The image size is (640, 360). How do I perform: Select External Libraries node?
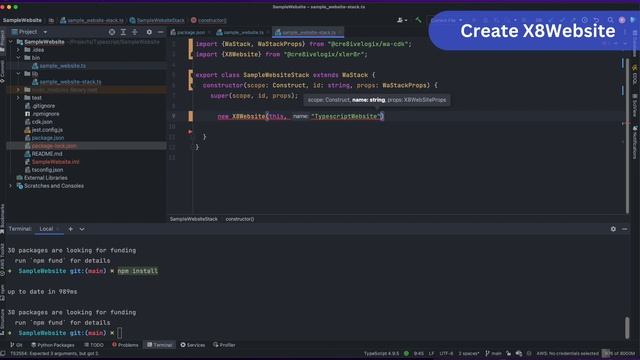tap(45, 178)
